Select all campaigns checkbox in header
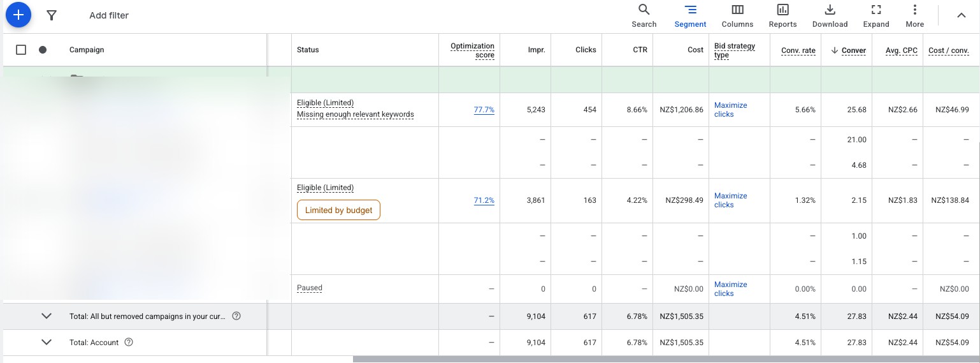980x363 pixels. click(21, 50)
